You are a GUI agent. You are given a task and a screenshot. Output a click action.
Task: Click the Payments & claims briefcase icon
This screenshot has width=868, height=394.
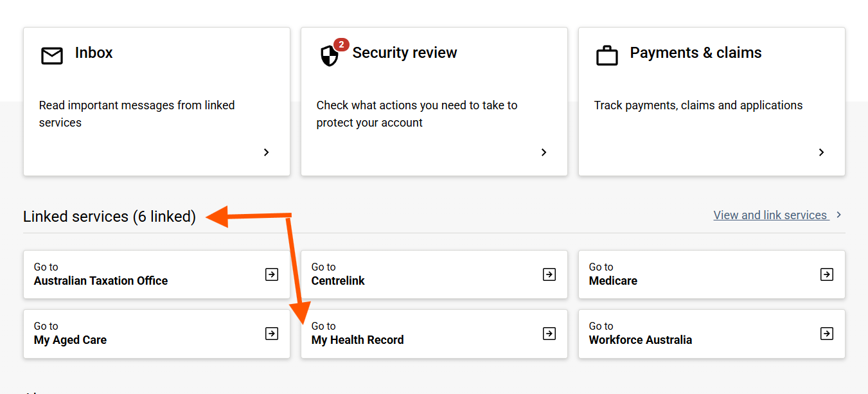point(607,56)
